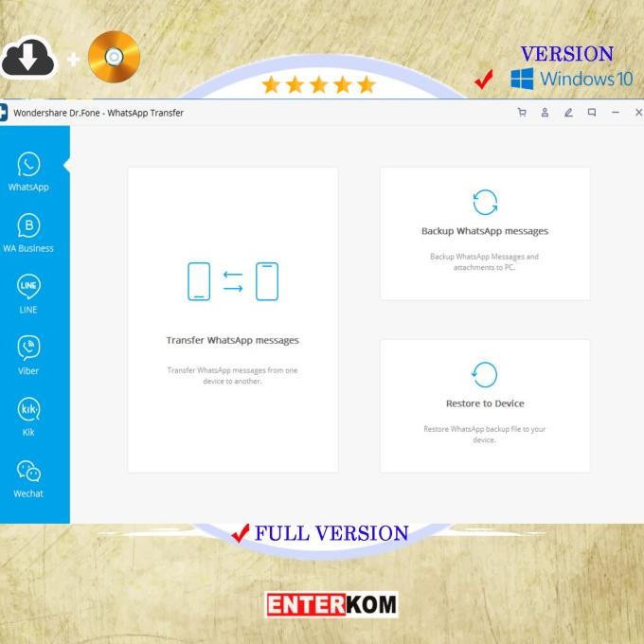Choose the Kik sidebar icon
This screenshot has height=644, width=644.
28,409
